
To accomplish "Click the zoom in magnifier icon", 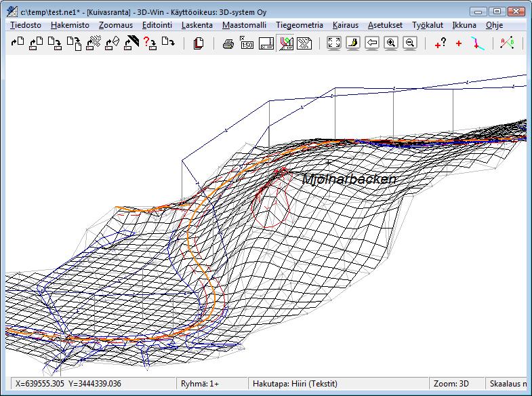I will (391, 43).
